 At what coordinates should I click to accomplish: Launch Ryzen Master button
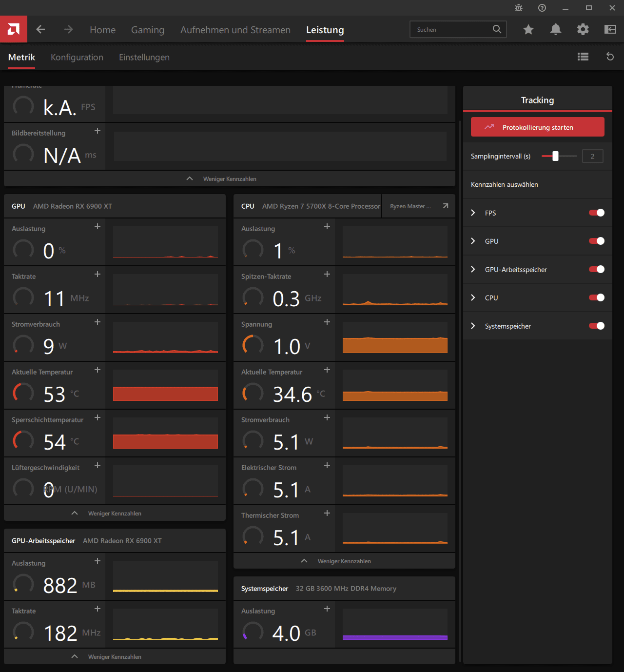click(x=419, y=206)
